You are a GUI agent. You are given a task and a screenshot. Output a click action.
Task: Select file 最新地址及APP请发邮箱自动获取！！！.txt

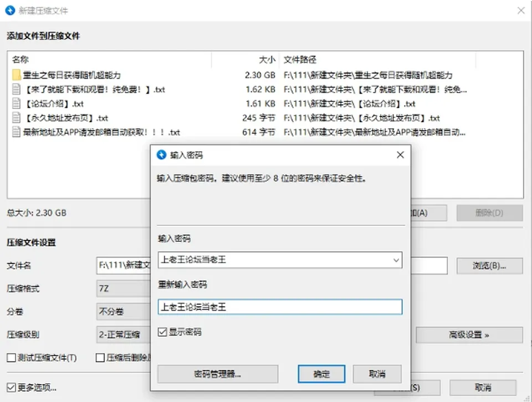point(101,132)
